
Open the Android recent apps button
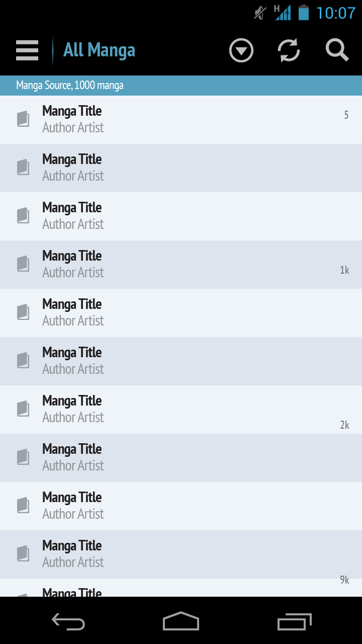point(295,622)
